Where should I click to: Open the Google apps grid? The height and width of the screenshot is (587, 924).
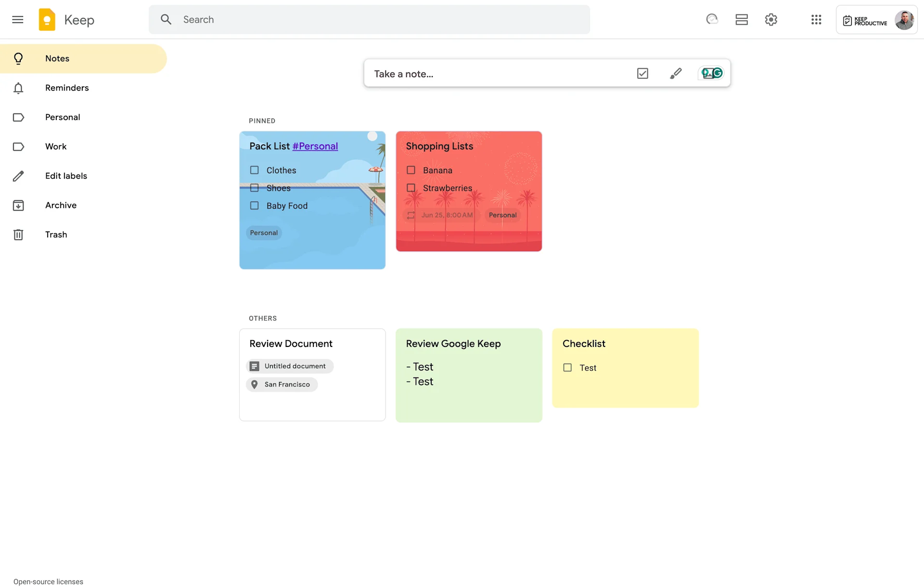[816, 19]
